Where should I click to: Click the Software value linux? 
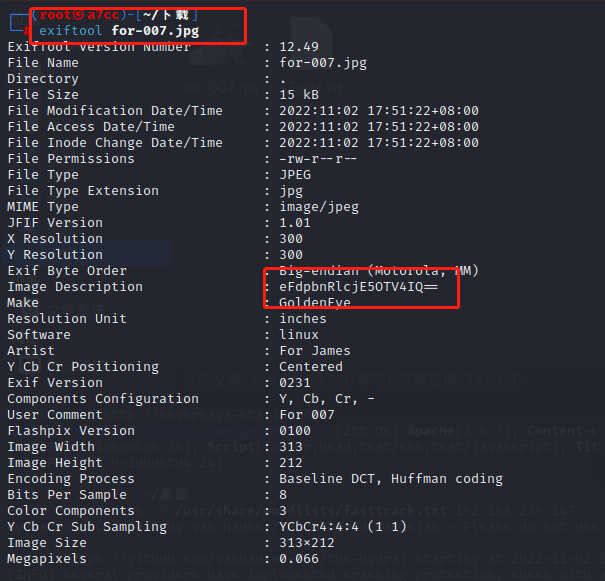tap(299, 334)
